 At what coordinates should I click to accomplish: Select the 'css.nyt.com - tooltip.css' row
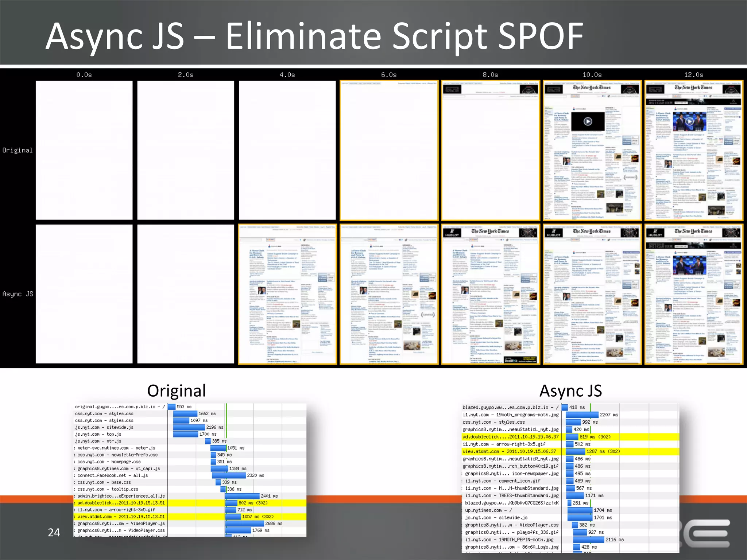pyautogui.click(x=190, y=489)
